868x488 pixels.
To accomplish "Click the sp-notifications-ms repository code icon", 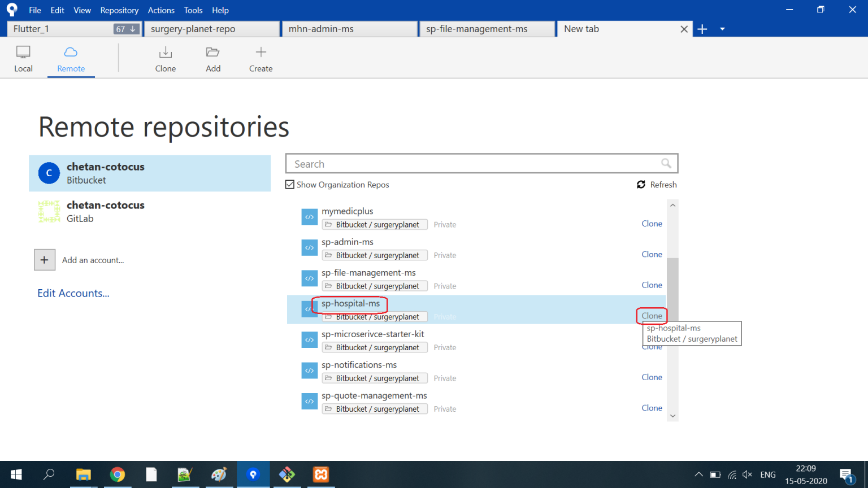I will pyautogui.click(x=309, y=371).
